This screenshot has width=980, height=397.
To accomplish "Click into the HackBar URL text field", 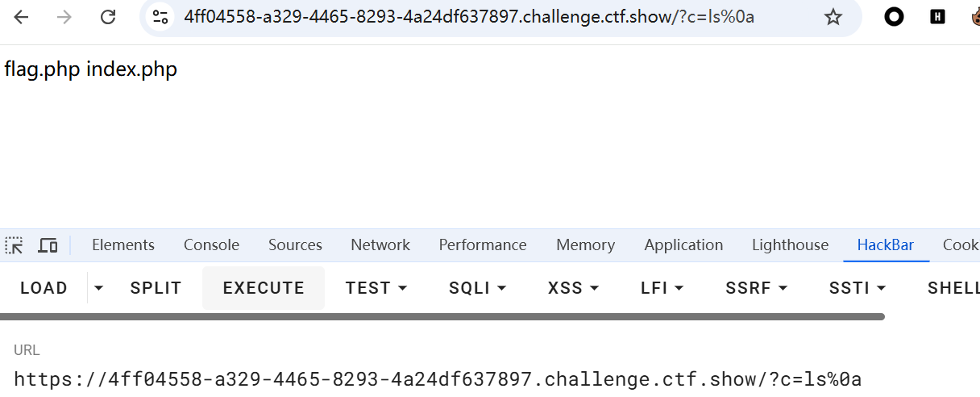I will (x=438, y=379).
